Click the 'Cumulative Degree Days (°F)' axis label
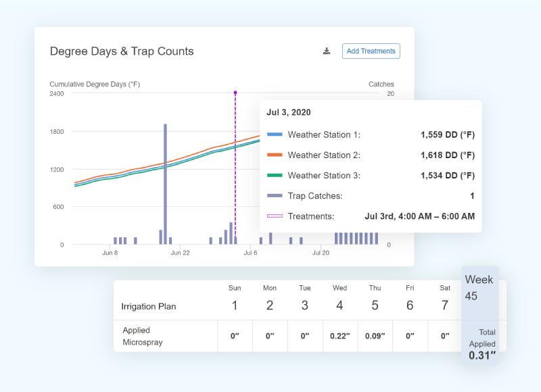541x392 pixels. 95,84
